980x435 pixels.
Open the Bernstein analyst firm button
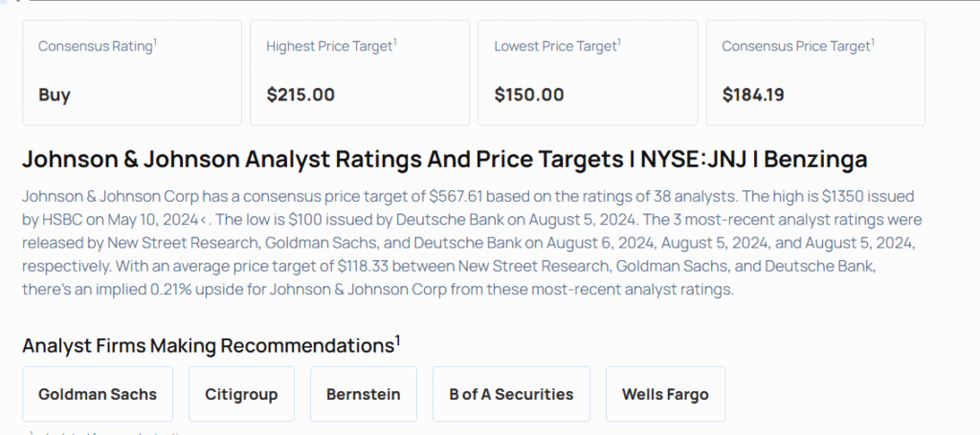coord(363,394)
